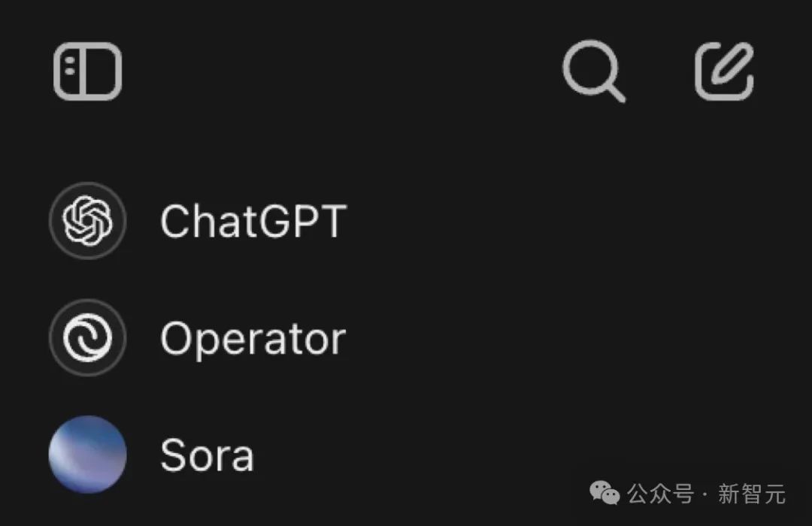
Task: Switch to the ChatGPT model via its round logo
Action: 87,221
